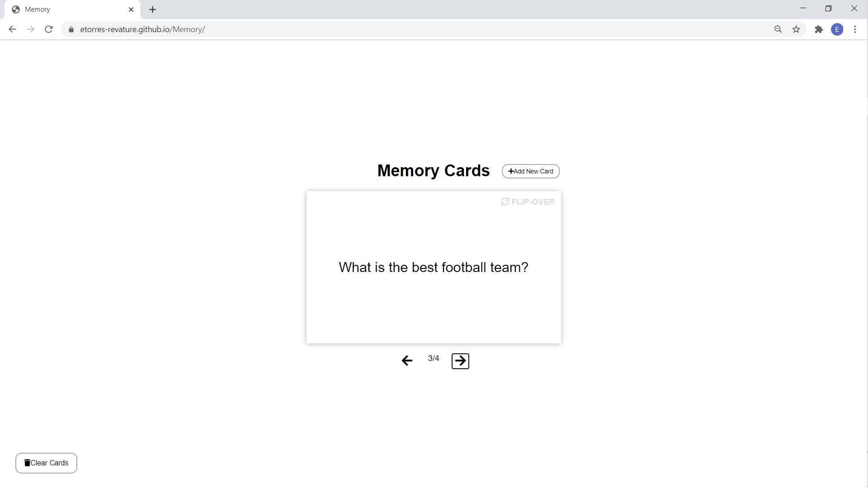Click the browser bookmark star icon
Image resolution: width=868 pixels, height=488 pixels.
point(797,29)
